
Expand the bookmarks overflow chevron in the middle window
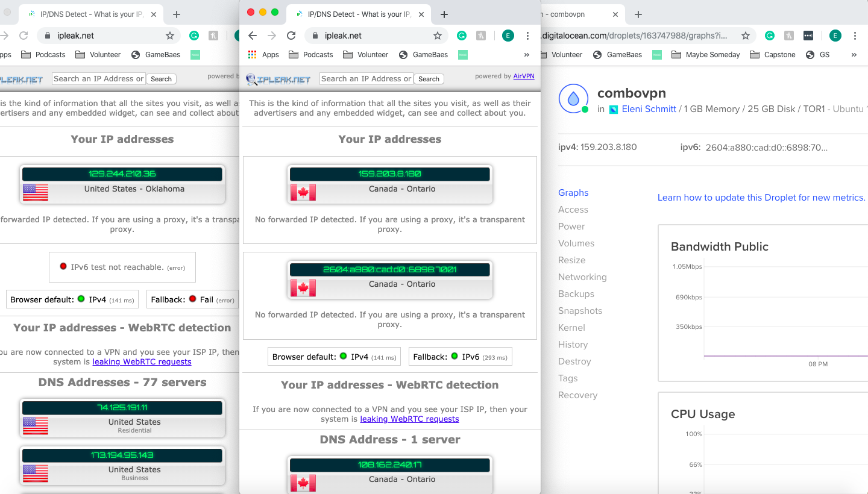point(526,54)
